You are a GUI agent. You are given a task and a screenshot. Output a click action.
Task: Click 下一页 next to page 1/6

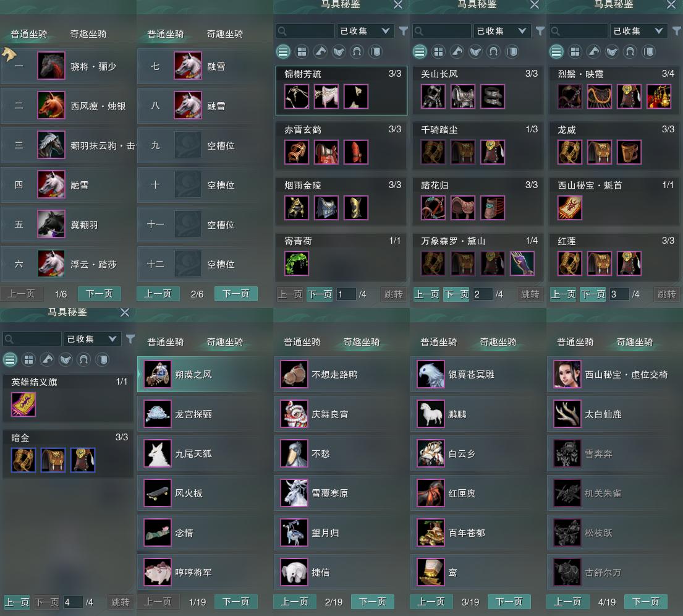(100, 294)
